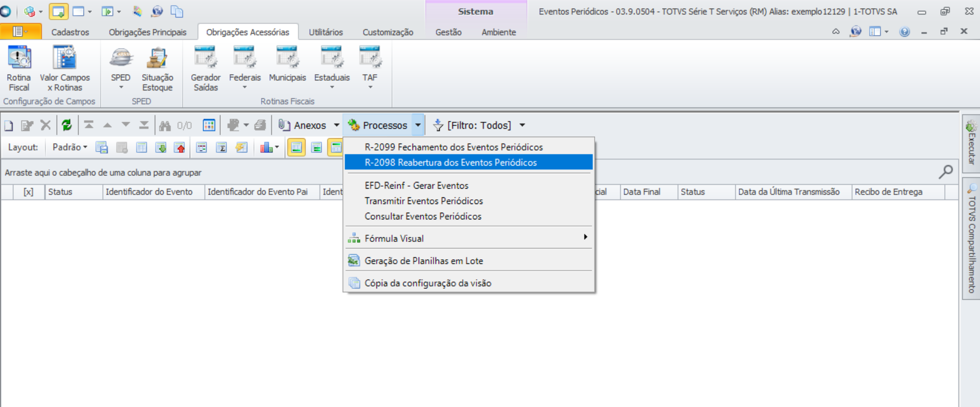The image size is (980, 407).
Task: Open the SPED ribbon button
Action: [121, 69]
